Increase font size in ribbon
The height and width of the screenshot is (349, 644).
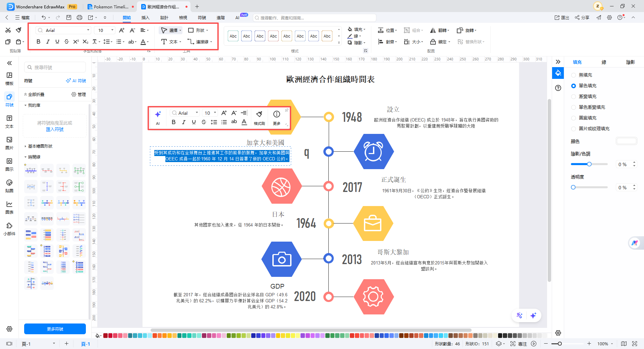(x=122, y=30)
